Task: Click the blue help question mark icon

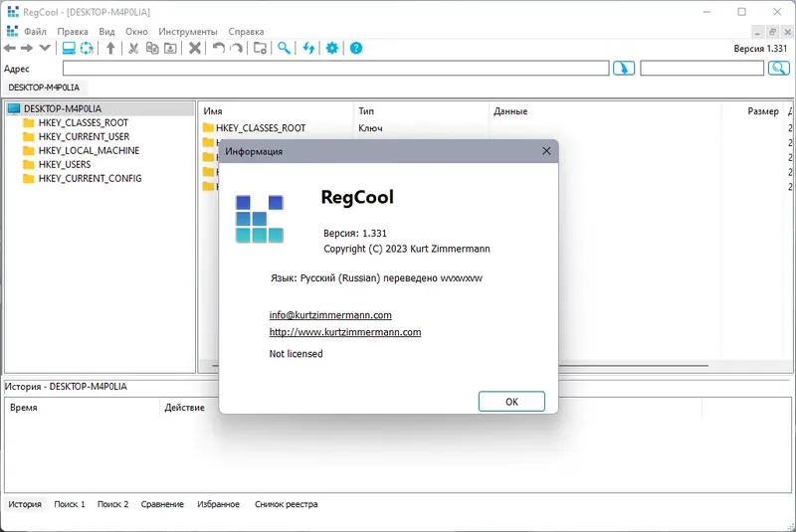Action: click(x=356, y=48)
